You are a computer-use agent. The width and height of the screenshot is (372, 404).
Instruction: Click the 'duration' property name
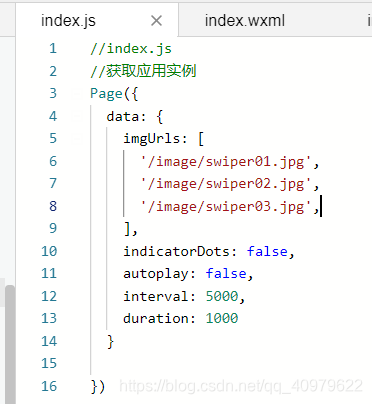point(156,319)
